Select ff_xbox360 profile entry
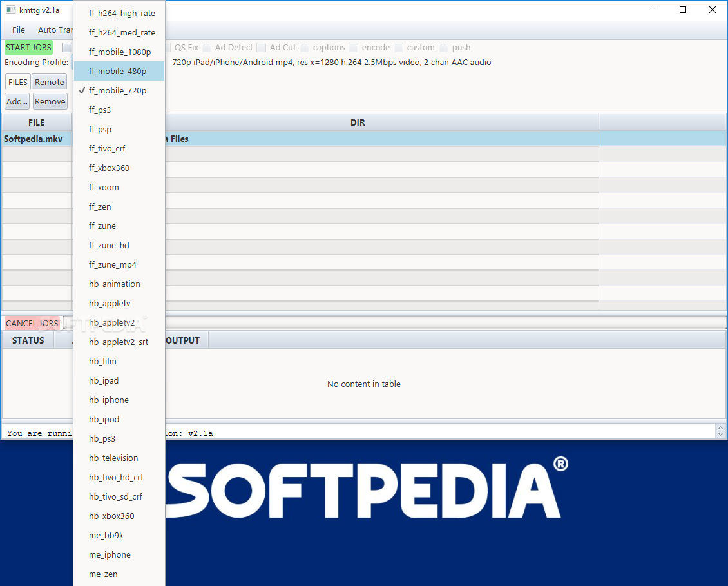This screenshot has height=586, width=728. click(x=119, y=168)
